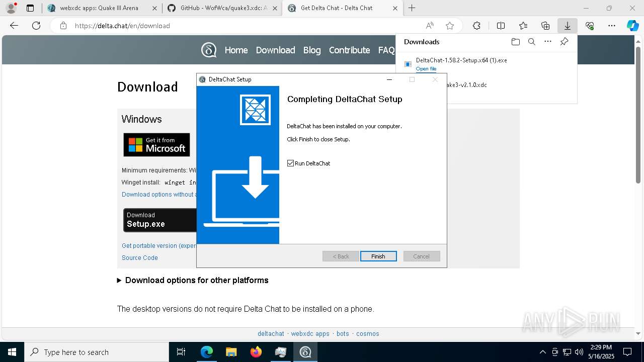Open volume control in system tray
Screen dimensions: 644x362
(x=579, y=352)
